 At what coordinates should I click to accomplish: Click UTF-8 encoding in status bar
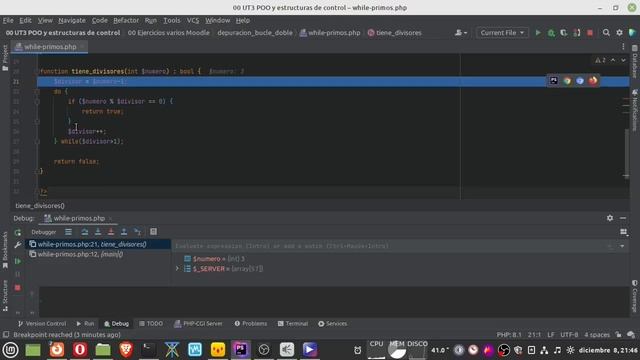point(569,335)
